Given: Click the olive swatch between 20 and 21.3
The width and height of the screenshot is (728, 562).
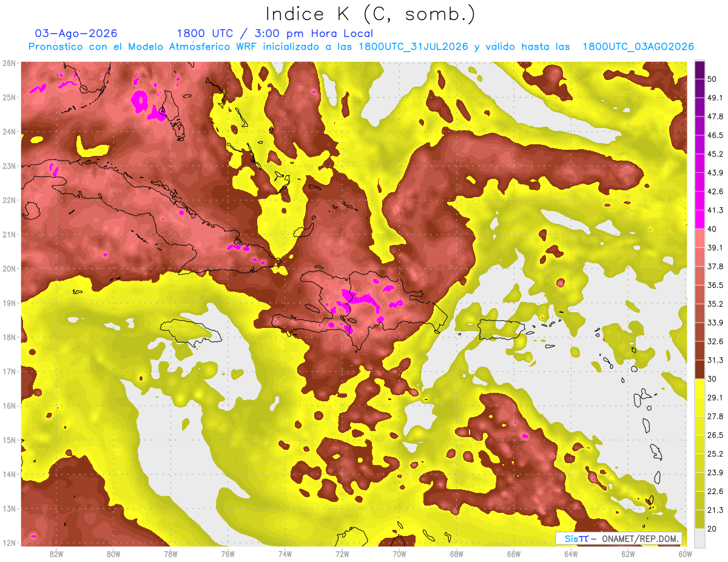Looking at the screenshot, I should (x=700, y=519).
